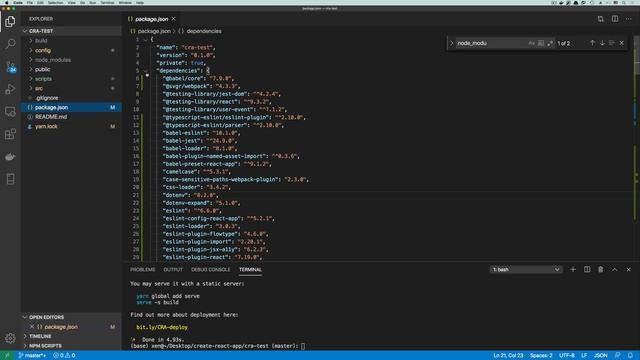Open the README.md file
The image size is (640, 360).
pyautogui.click(x=71, y=117)
